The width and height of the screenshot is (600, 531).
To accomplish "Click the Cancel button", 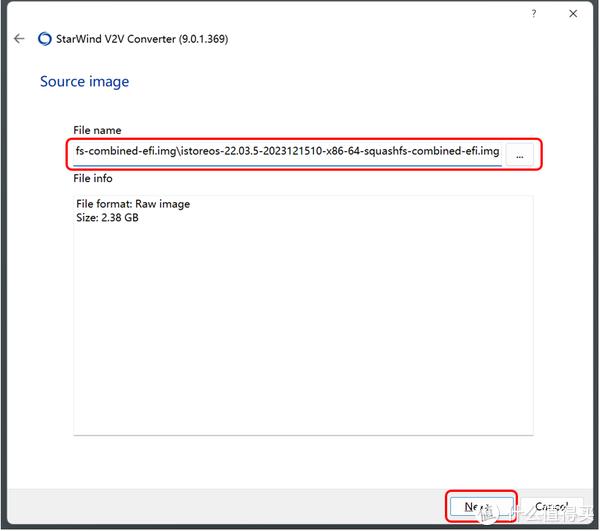I will click(552, 507).
